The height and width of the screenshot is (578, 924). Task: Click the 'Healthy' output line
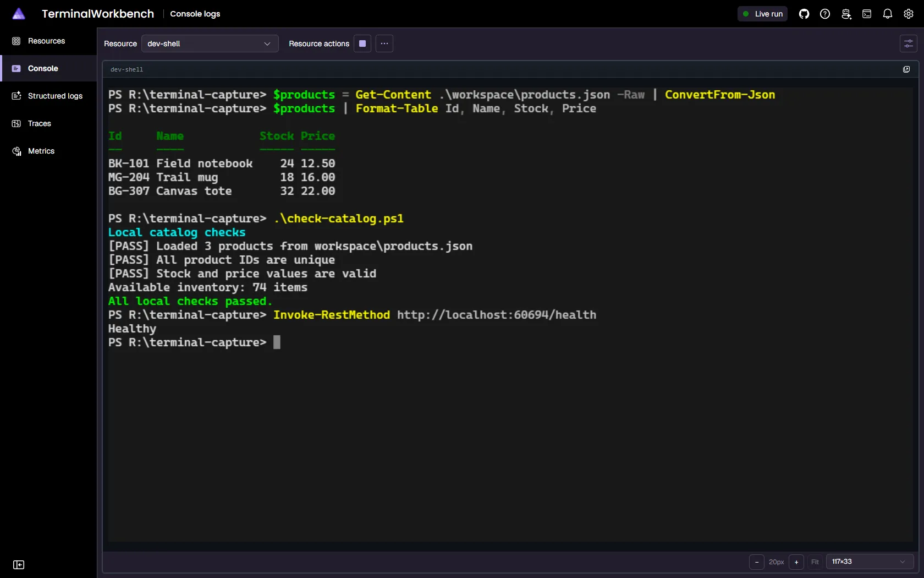[x=132, y=329]
